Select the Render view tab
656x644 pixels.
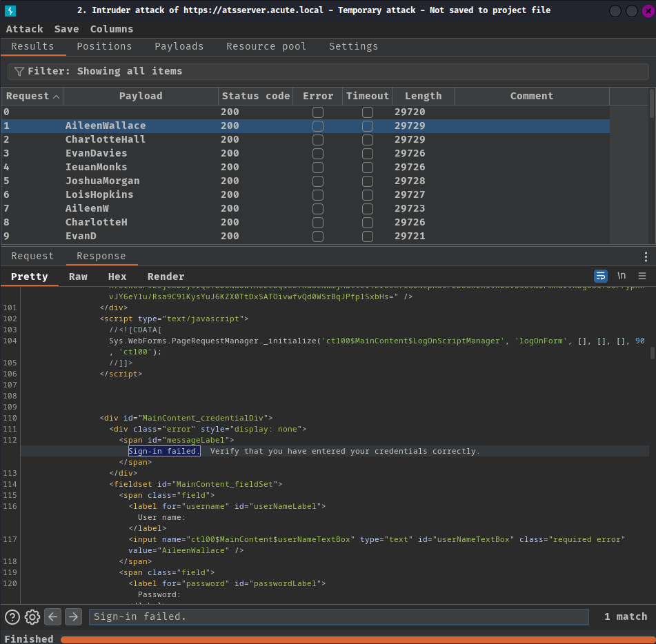[x=166, y=276]
